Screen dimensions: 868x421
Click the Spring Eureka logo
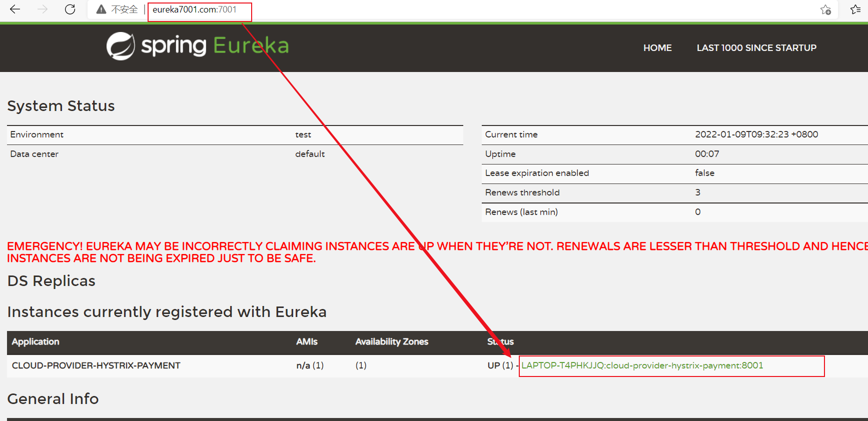click(198, 46)
